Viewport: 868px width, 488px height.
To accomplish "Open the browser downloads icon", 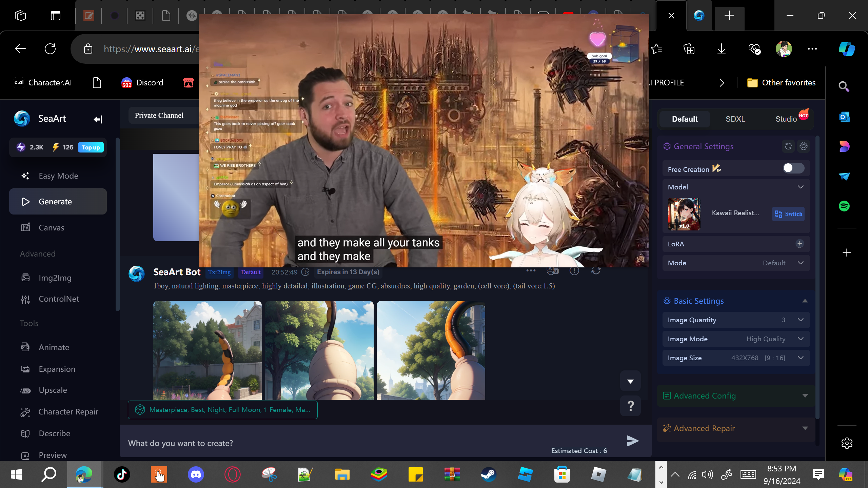I will [722, 49].
